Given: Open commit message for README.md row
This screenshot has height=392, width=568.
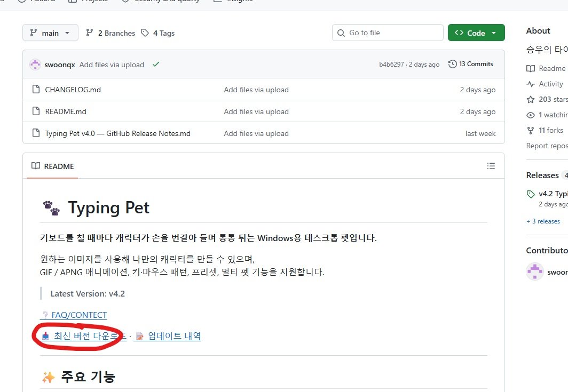Looking at the screenshot, I should [x=256, y=111].
